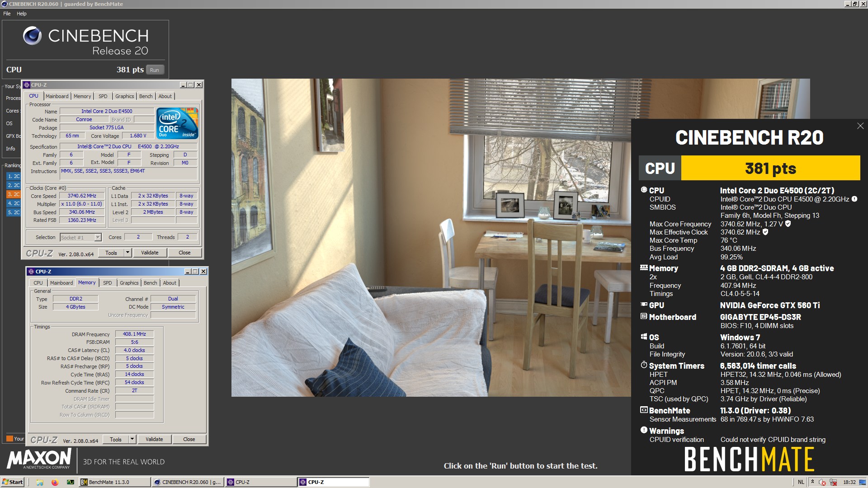Click the CPU chip icon in BenchMate panel
868x488 pixels.
pyautogui.click(x=644, y=190)
